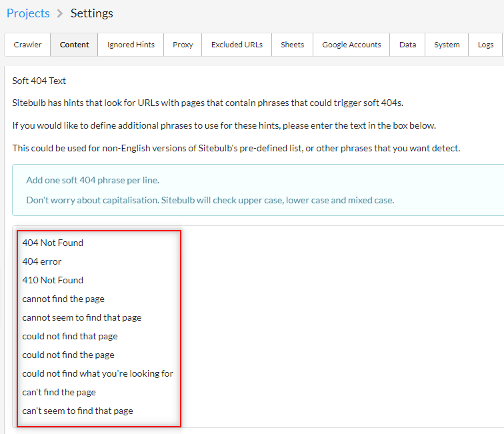Image resolution: width=504 pixels, height=434 pixels.
Task: Click 'cannot seem to find that page' line
Action: (x=82, y=317)
